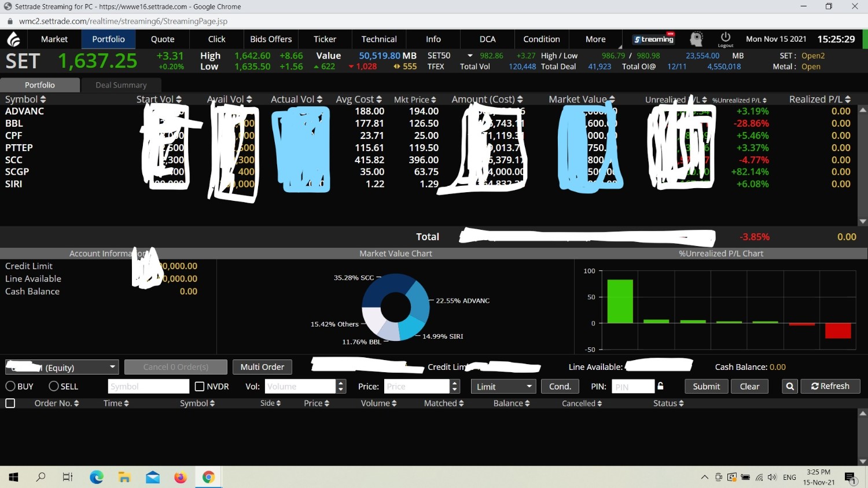Click portfolio table scroll-down arrow

(863, 221)
